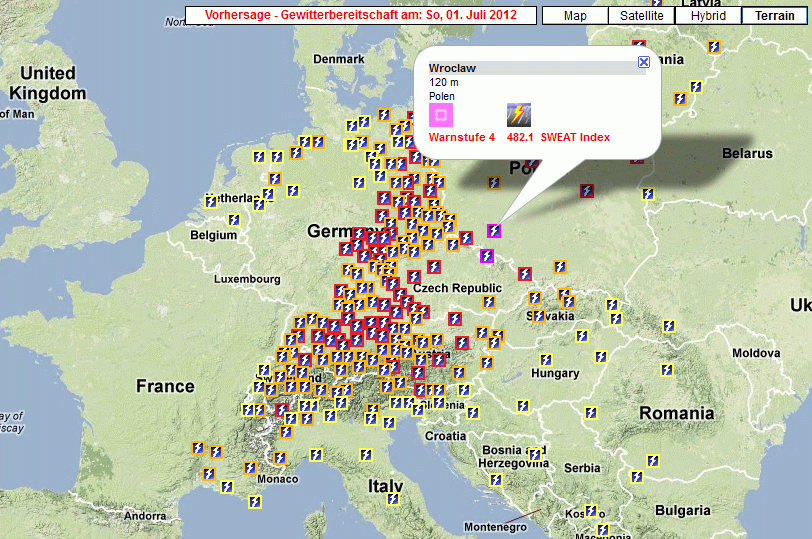Click the '120 m' elevation text

[x=443, y=82]
